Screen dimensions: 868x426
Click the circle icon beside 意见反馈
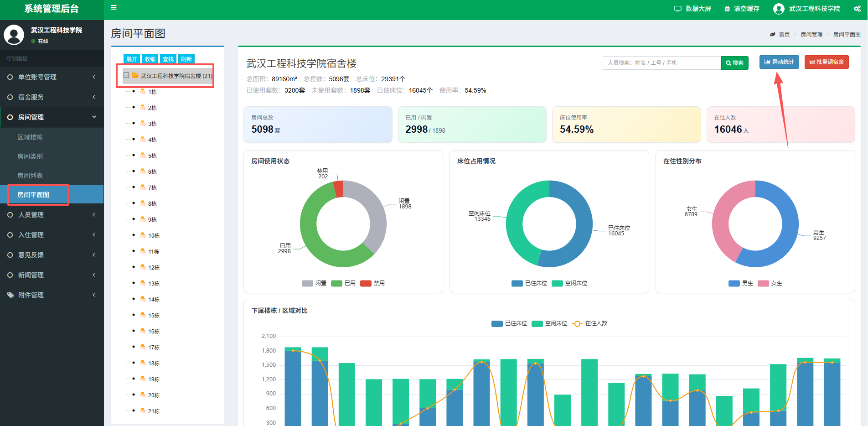click(x=10, y=255)
